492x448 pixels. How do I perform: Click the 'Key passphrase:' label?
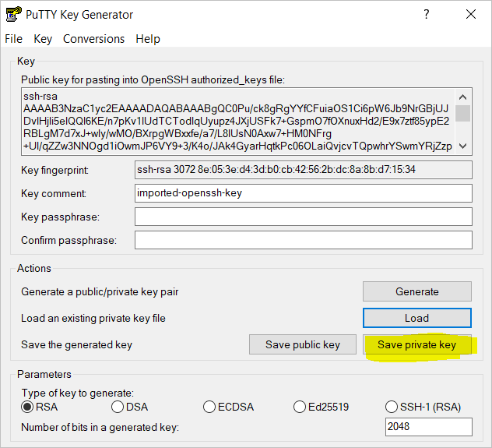[x=60, y=217]
